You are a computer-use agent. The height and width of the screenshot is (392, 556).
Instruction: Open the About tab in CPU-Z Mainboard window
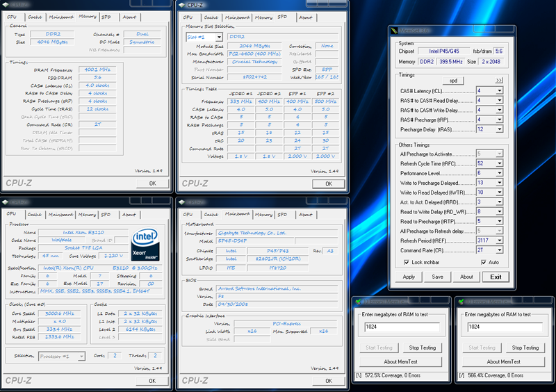pyautogui.click(x=306, y=215)
